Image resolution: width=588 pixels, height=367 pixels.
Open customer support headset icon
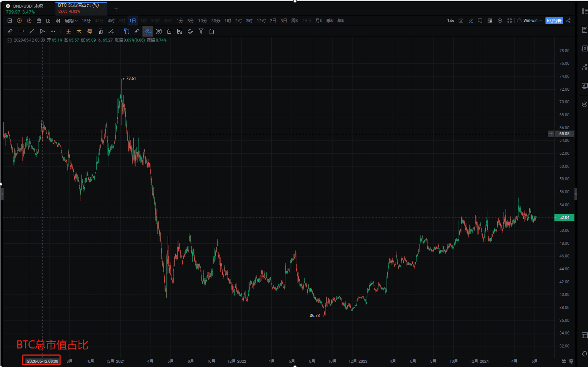coord(584,354)
